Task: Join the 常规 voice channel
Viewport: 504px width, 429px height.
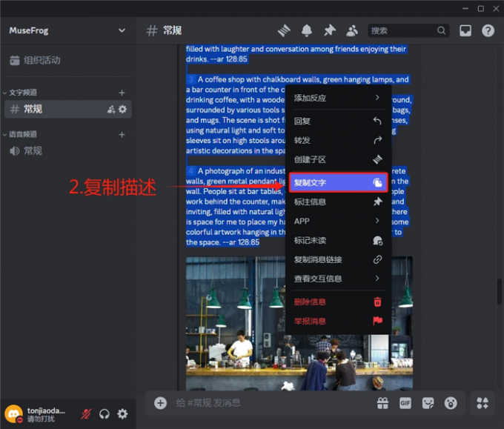Action: (68, 150)
